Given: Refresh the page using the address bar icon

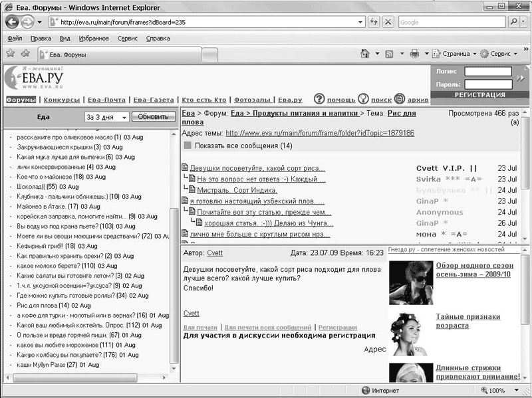Looking at the screenshot, I should click(372, 22).
